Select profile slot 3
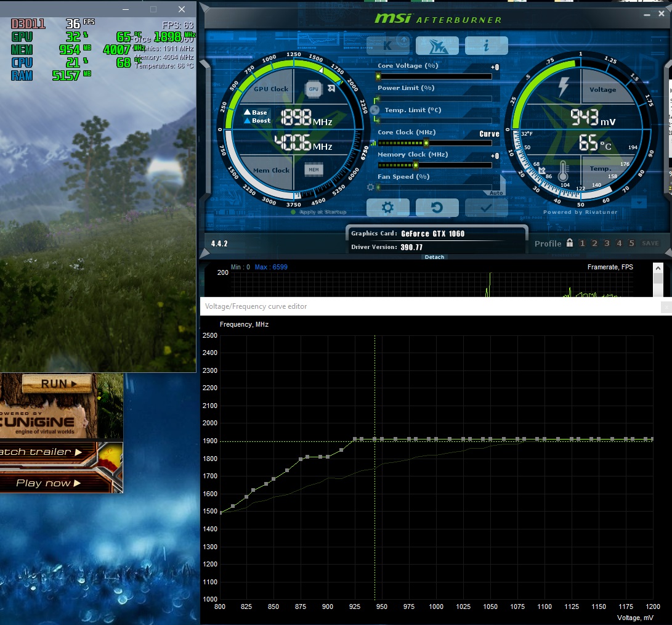 pos(607,243)
